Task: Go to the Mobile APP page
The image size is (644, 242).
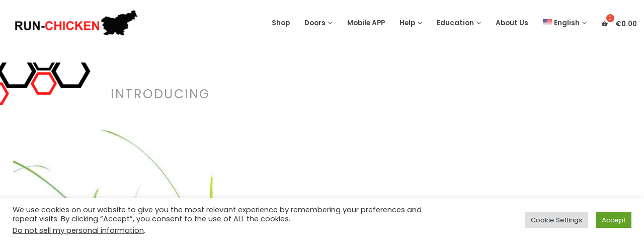Action: (x=366, y=23)
